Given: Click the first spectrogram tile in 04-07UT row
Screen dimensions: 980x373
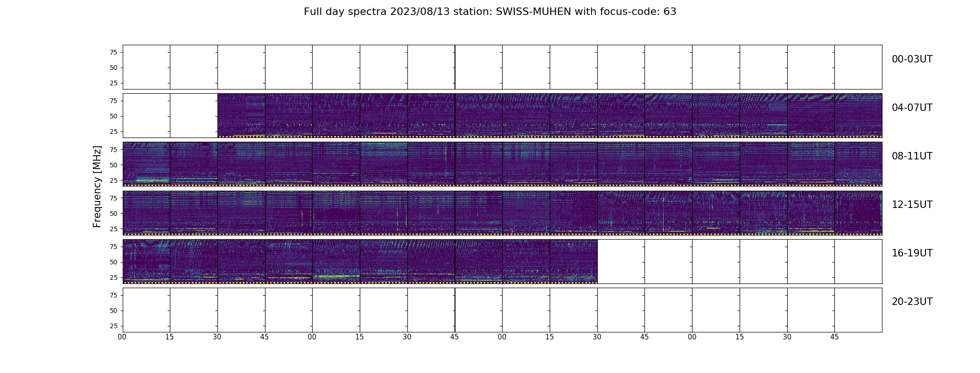Looking at the screenshot, I should tap(241, 116).
